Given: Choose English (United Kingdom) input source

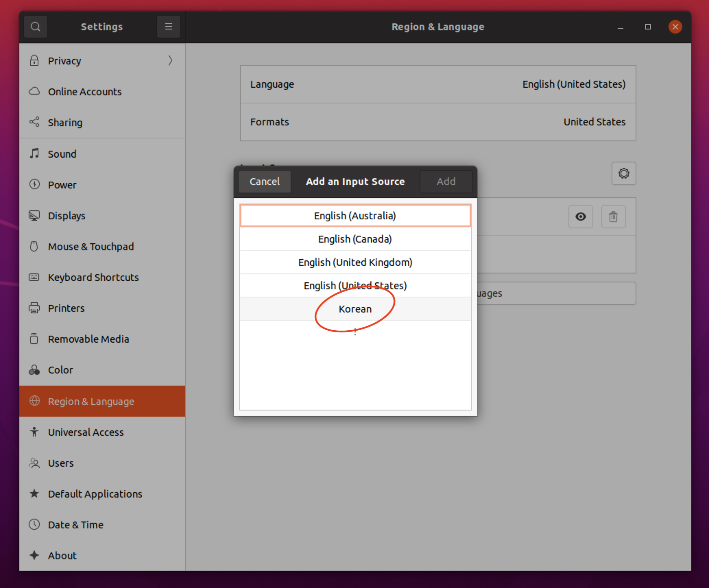Looking at the screenshot, I should pyautogui.click(x=355, y=262).
